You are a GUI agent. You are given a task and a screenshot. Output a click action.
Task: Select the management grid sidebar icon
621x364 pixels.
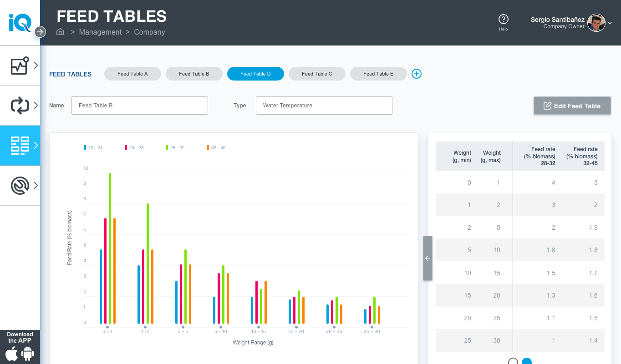(x=20, y=146)
